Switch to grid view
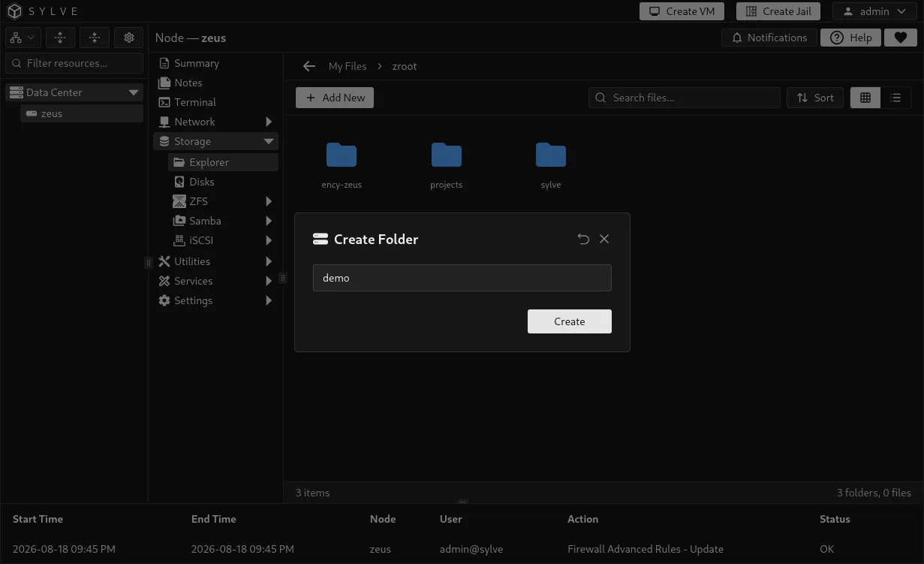Screen dimensions: 924x564 [x=865, y=98]
